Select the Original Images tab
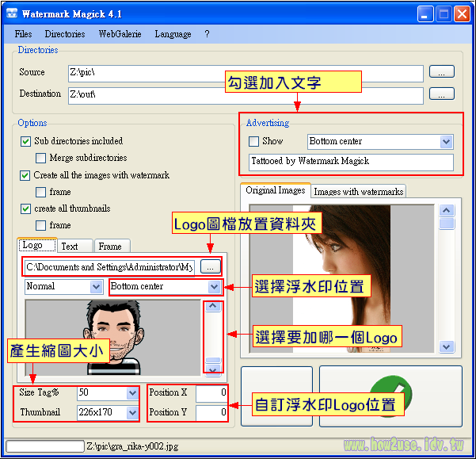Image resolution: width=476 pixels, height=459 pixels. (x=276, y=190)
